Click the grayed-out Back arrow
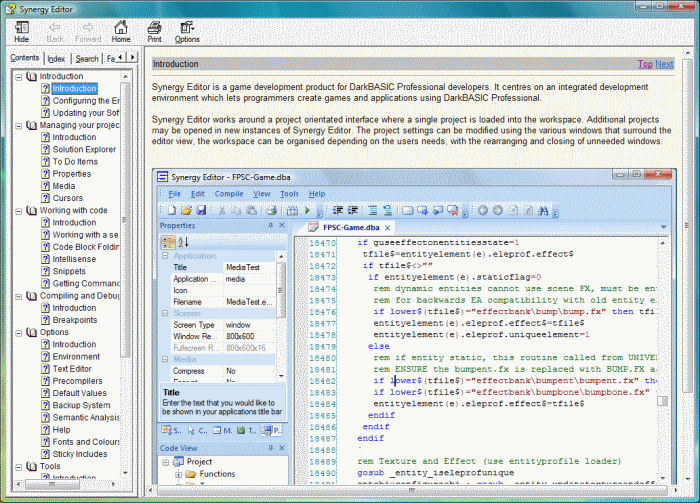Image resolution: width=700 pixels, height=503 pixels. click(55, 32)
